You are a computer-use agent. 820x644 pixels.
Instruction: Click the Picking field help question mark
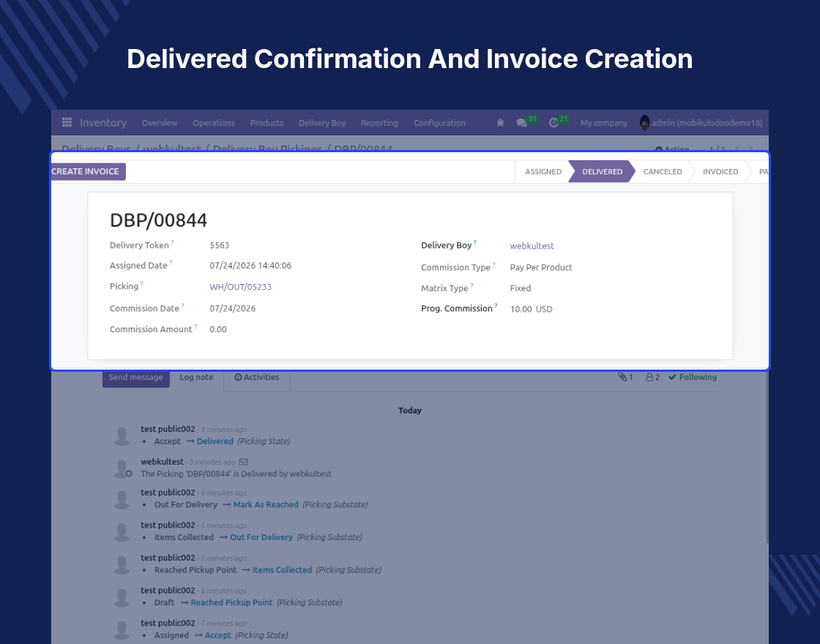[x=142, y=284]
